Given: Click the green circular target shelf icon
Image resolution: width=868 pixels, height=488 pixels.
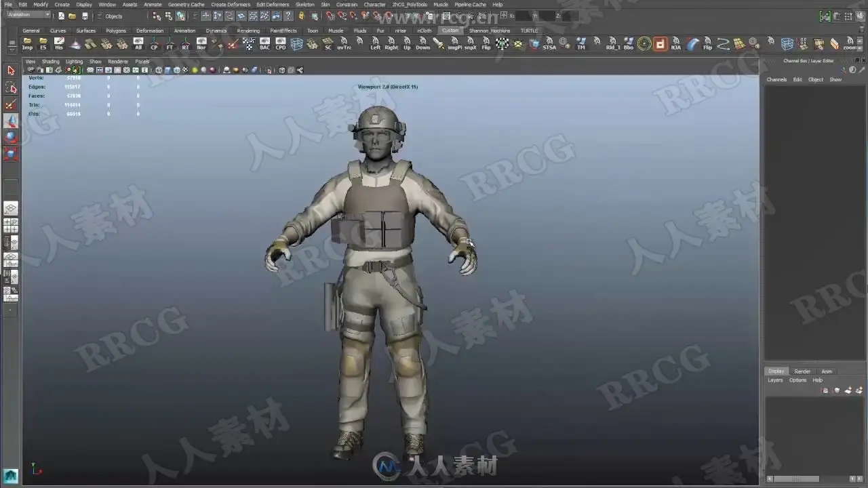Looking at the screenshot, I should [644, 44].
